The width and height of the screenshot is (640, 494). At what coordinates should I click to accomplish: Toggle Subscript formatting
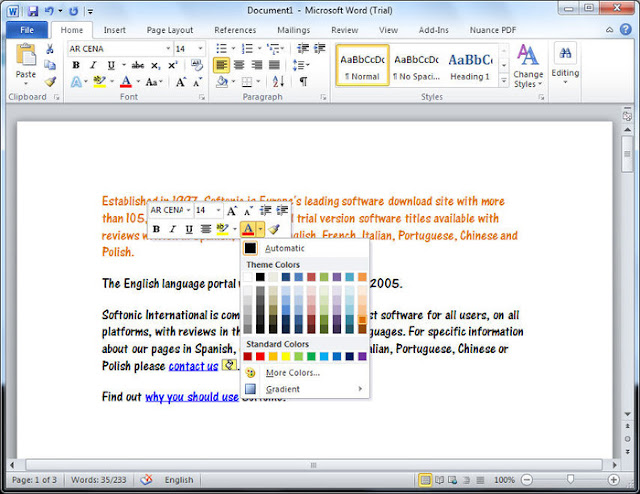pyautogui.click(x=156, y=65)
